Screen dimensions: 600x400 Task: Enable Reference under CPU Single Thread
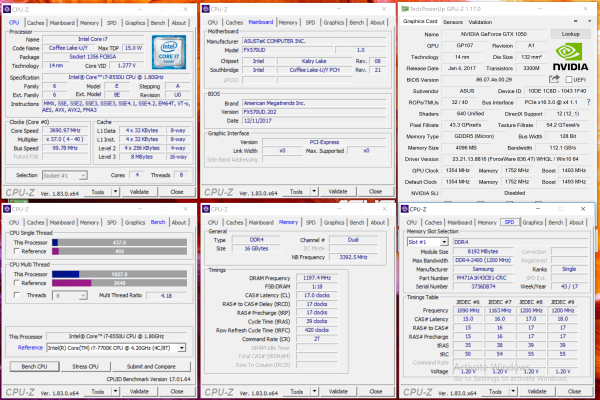point(16,251)
